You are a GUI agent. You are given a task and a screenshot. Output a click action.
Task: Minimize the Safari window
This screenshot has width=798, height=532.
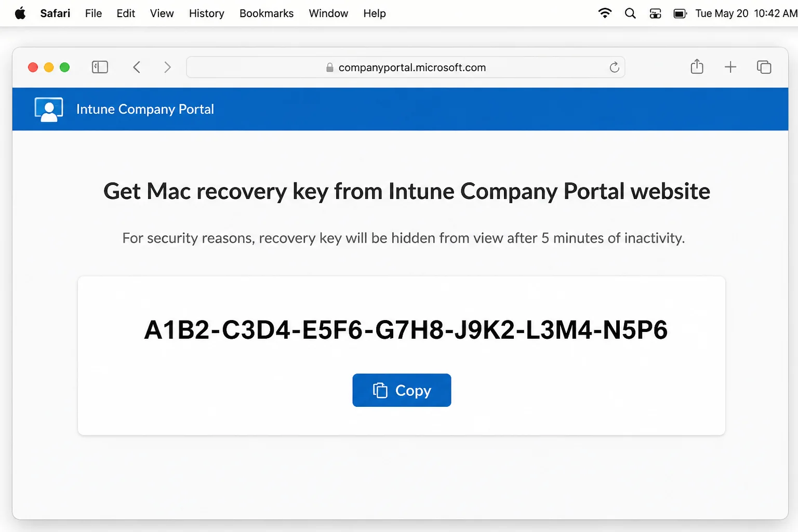pyautogui.click(x=49, y=67)
